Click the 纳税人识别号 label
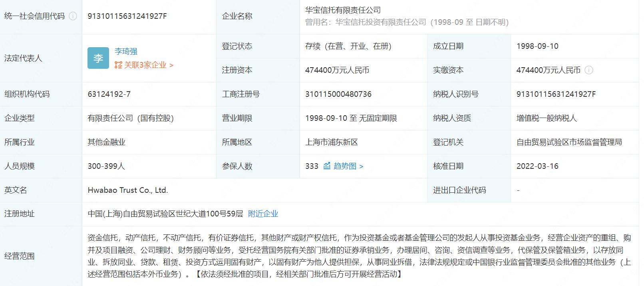644x286 pixels. point(456,94)
